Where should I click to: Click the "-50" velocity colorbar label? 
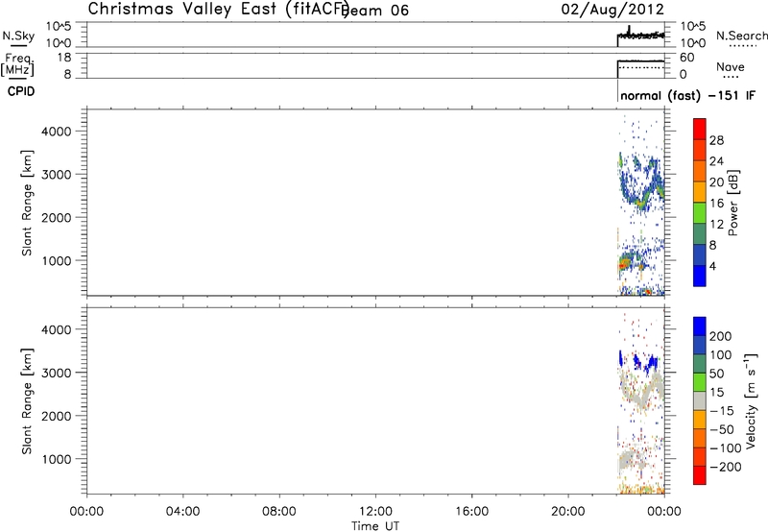pyautogui.click(x=722, y=429)
